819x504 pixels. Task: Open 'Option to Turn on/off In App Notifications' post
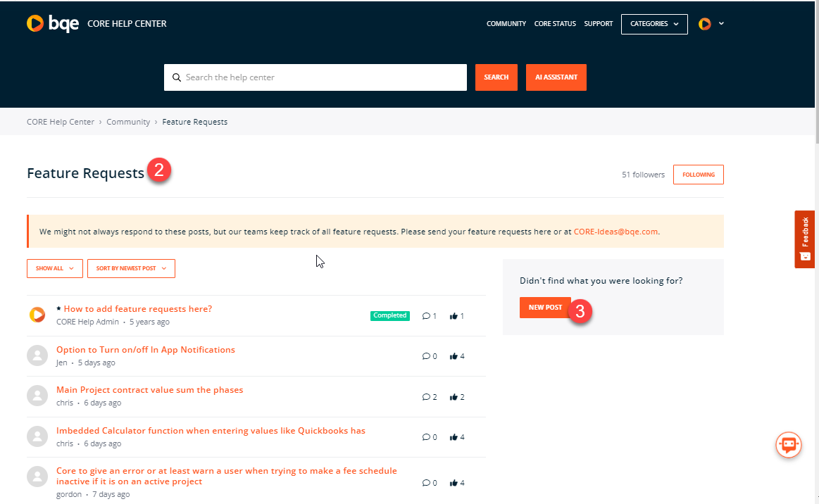coord(146,349)
